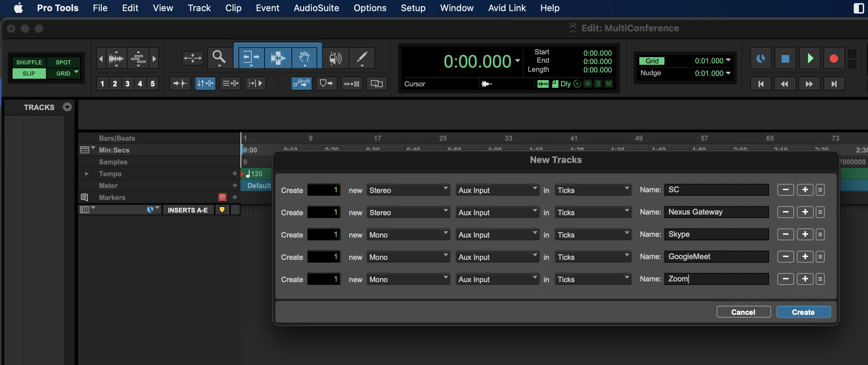Toggle Insertion Follows Playback
Image resolution: width=868 pixels, height=365 pixels.
pos(256,84)
